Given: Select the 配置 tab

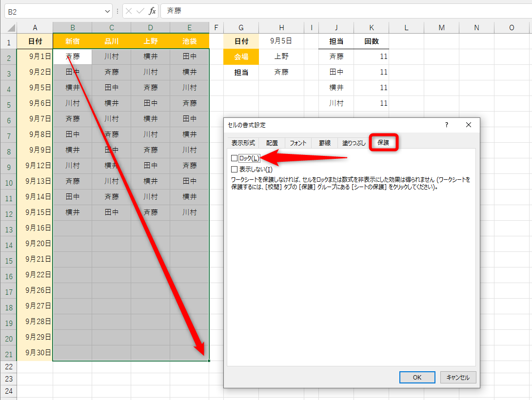Looking at the screenshot, I should (x=272, y=143).
